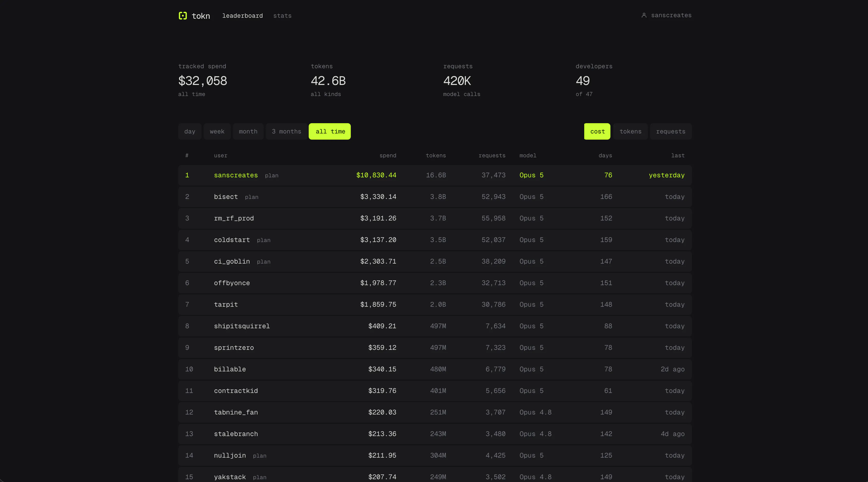Image resolution: width=868 pixels, height=482 pixels.
Task: Click the $32,058 tracked spend figure
Action: click(x=203, y=81)
